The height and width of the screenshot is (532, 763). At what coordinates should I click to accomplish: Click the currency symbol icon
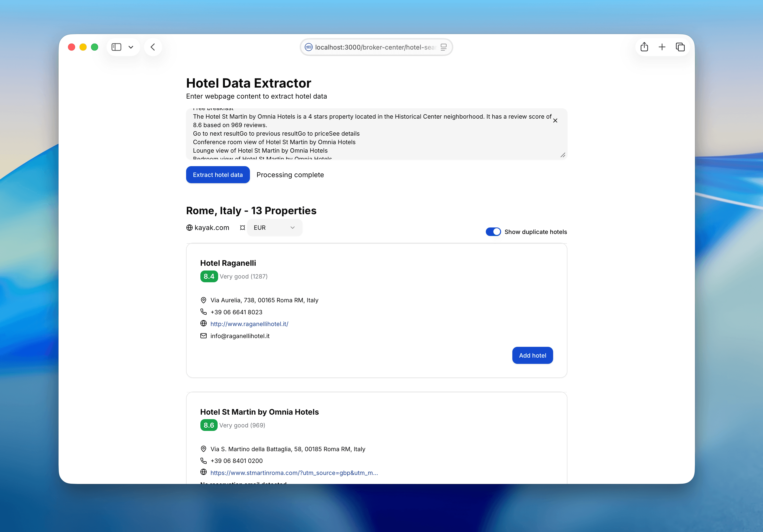[x=243, y=228]
